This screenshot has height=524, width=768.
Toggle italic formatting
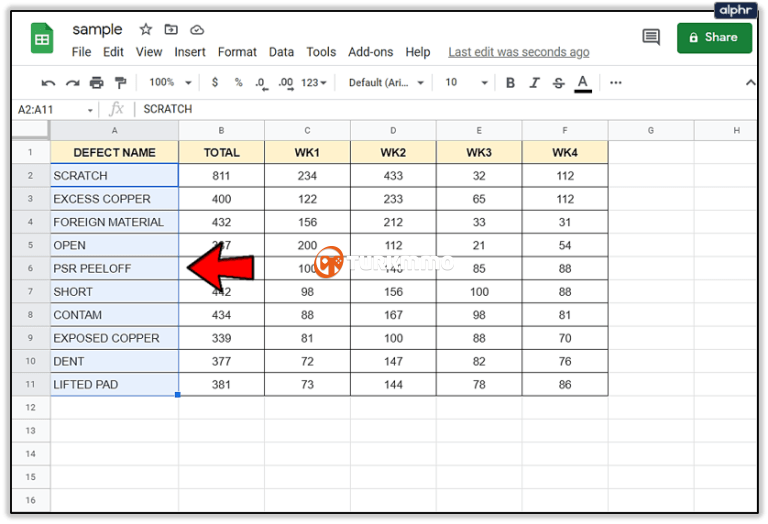tap(534, 83)
